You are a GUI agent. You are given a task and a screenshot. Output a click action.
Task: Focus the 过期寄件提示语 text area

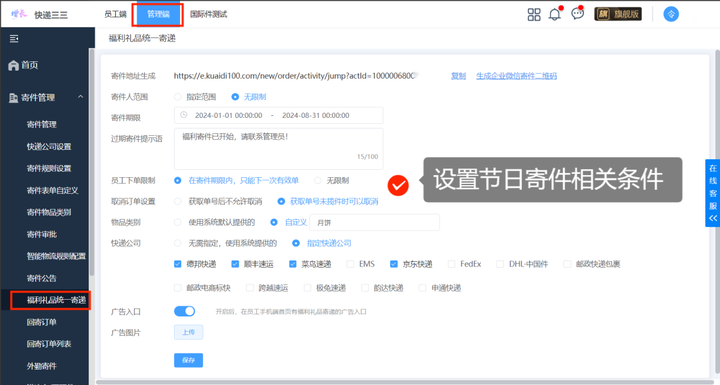279,149
